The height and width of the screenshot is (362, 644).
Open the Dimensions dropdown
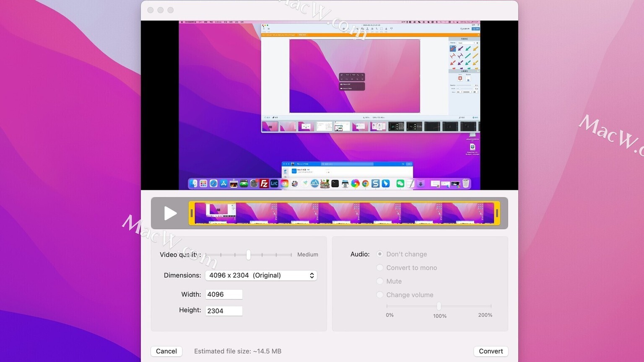click(x=261, y=275)
